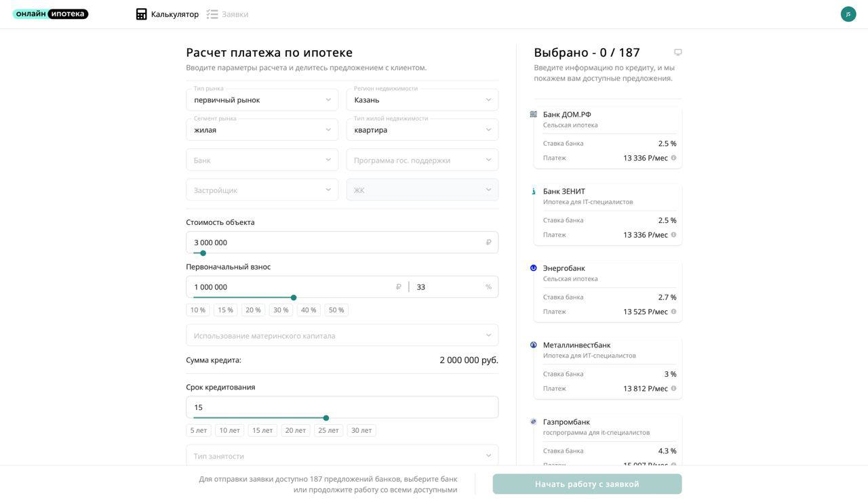
Task: Click the онлайн ипотека logo link
Action: pos(50,14)
